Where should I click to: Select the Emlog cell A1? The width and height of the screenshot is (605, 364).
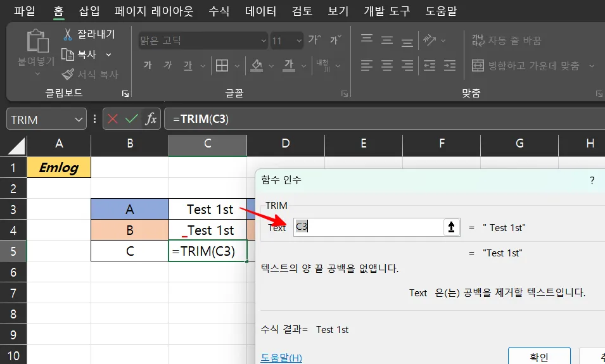(x=59, y=167)
